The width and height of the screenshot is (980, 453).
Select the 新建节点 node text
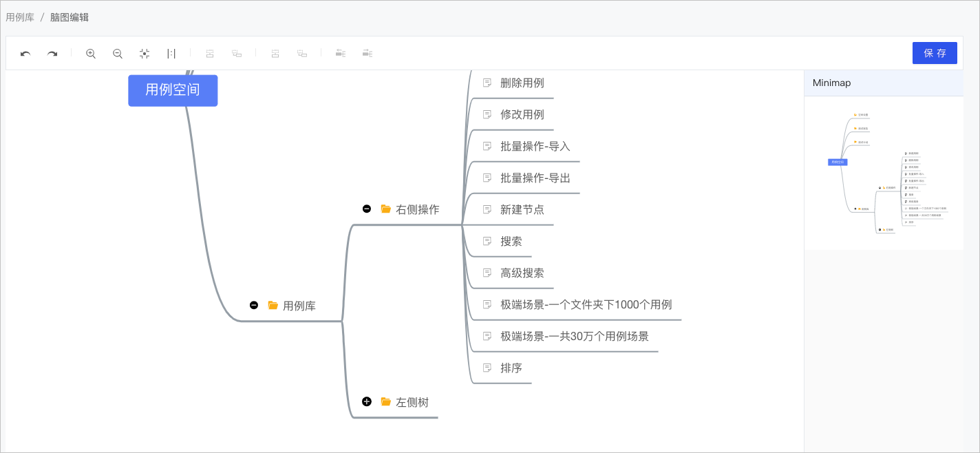click(x=522, y=209)
